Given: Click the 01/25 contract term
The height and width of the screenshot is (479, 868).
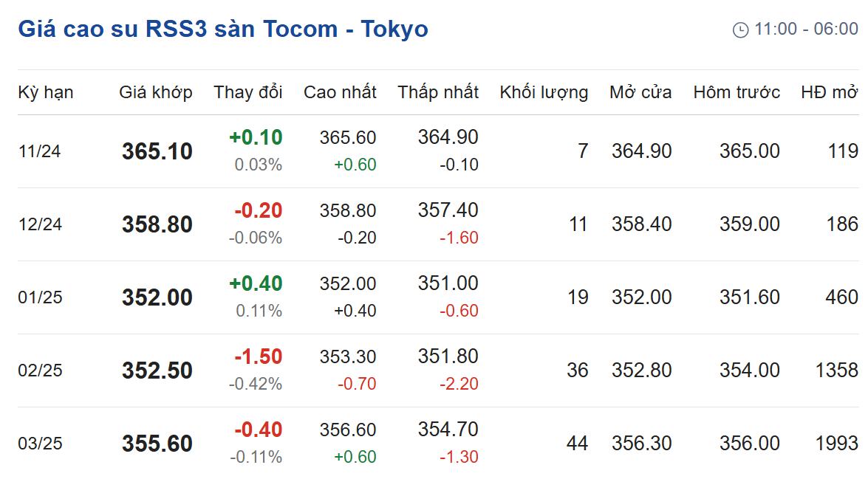Looking at the screenshot, I should click(41, 297).
